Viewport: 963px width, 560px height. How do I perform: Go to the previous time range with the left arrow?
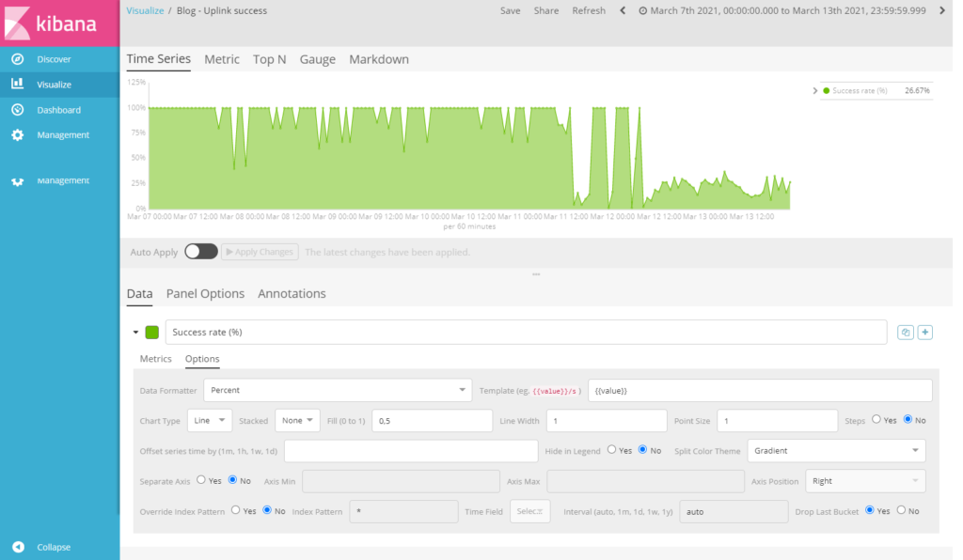pos(623,10)
